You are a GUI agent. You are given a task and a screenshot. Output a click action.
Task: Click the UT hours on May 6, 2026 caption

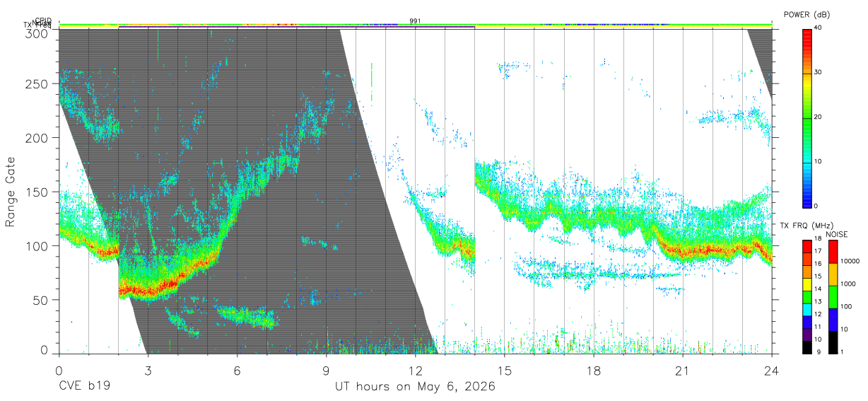(x=415, y=387)
